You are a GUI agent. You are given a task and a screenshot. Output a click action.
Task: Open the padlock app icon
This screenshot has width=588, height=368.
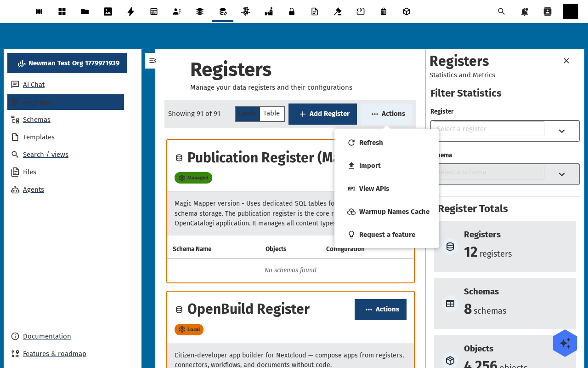292,11
